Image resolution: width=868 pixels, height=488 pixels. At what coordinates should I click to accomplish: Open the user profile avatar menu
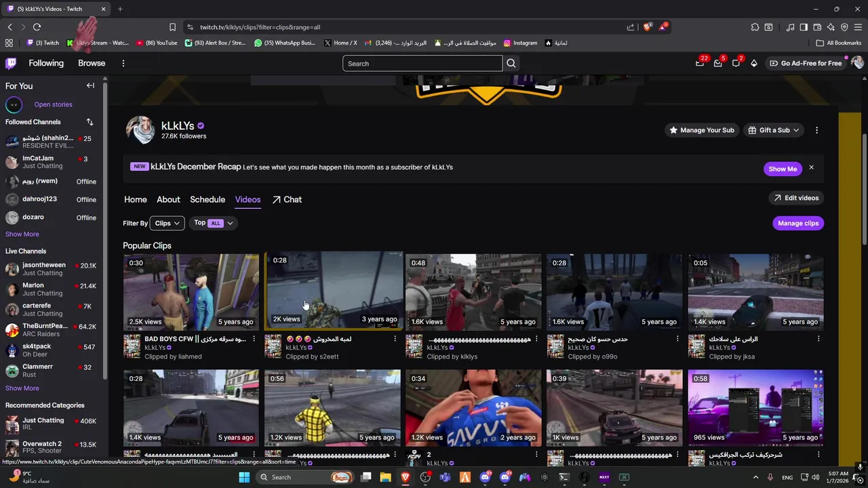click(x=857, y=63)
